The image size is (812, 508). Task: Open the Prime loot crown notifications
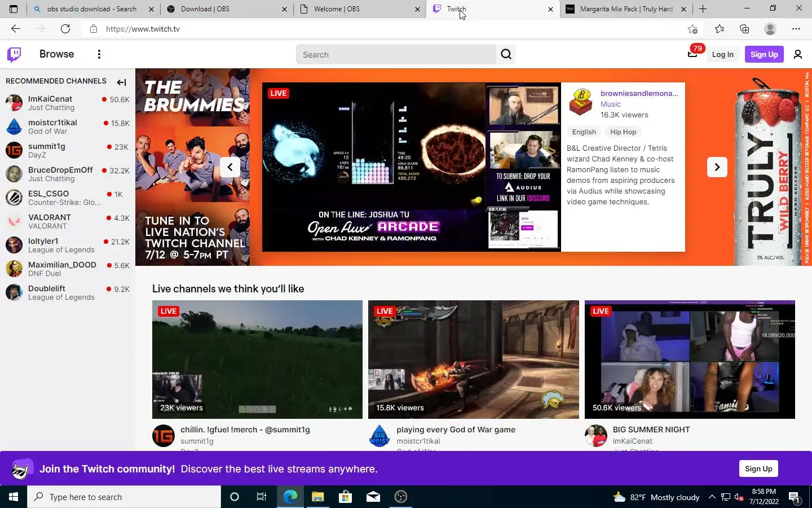692,54
